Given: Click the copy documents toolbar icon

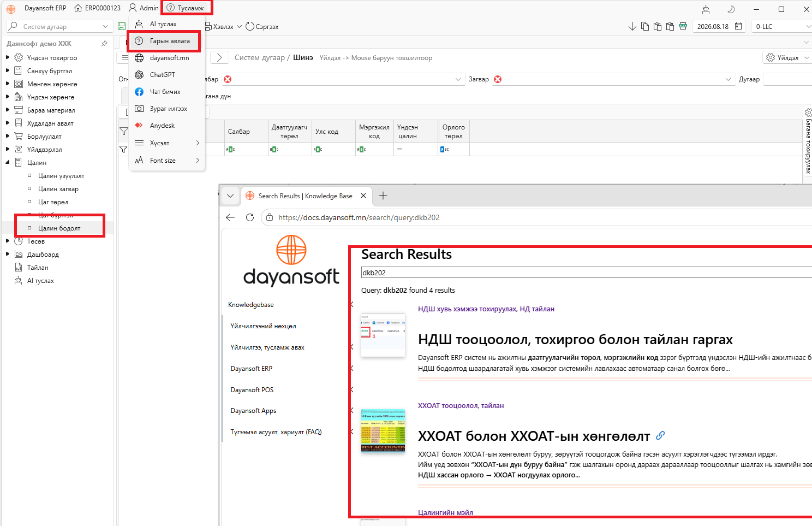Looking at the screenshot, I should [645, 26].
